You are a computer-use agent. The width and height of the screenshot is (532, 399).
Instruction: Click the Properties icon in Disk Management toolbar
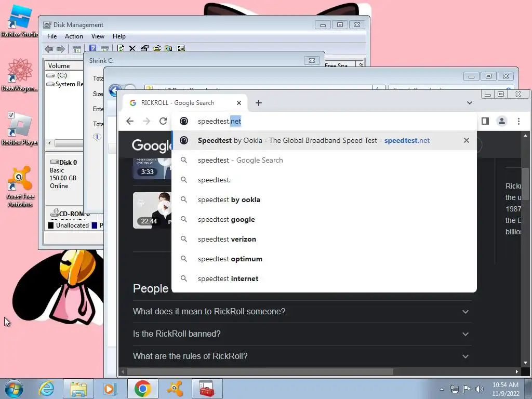tap(144, 48)
